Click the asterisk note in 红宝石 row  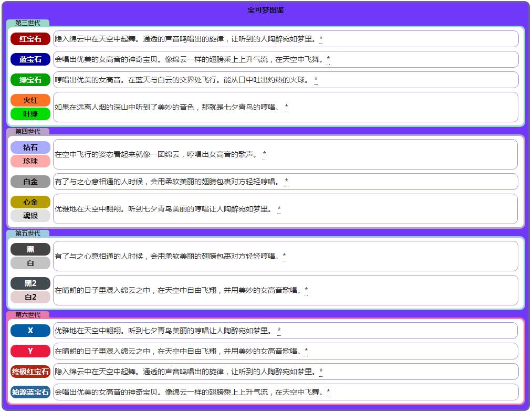pos(321,39)
